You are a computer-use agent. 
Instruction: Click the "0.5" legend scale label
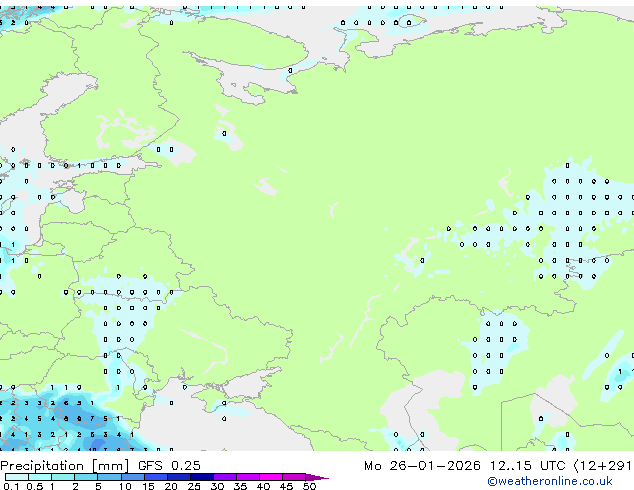tap(35, 486)
